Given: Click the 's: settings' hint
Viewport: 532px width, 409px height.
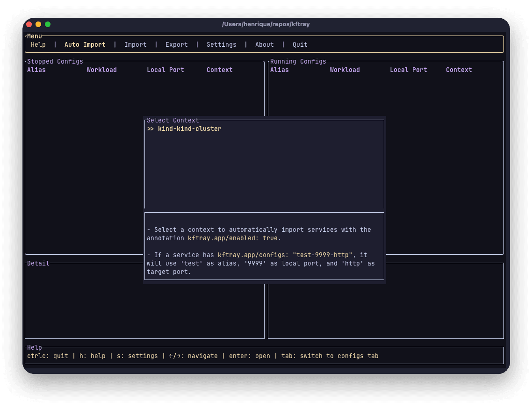Looking at the screenshot, I should (x=137, y=356).
